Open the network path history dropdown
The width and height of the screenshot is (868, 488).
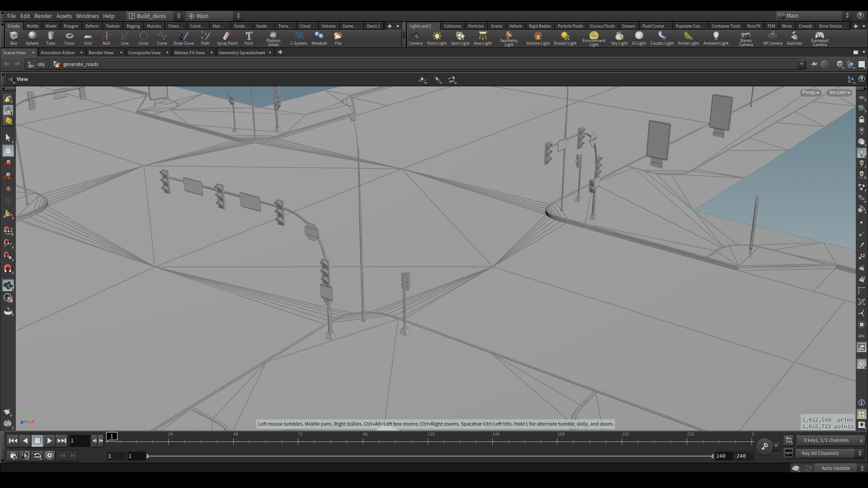[x=802, y=64]
